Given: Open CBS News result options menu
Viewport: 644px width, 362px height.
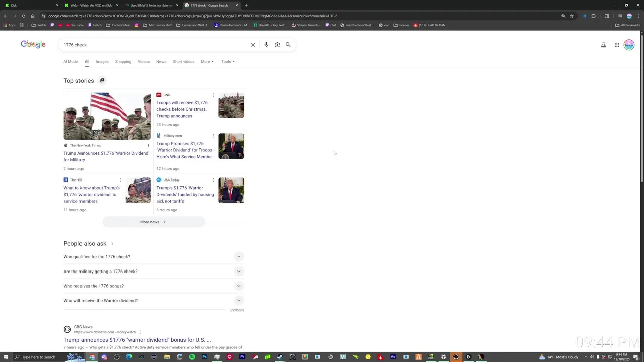Looking at the screenshot, I should coord(140,332).
